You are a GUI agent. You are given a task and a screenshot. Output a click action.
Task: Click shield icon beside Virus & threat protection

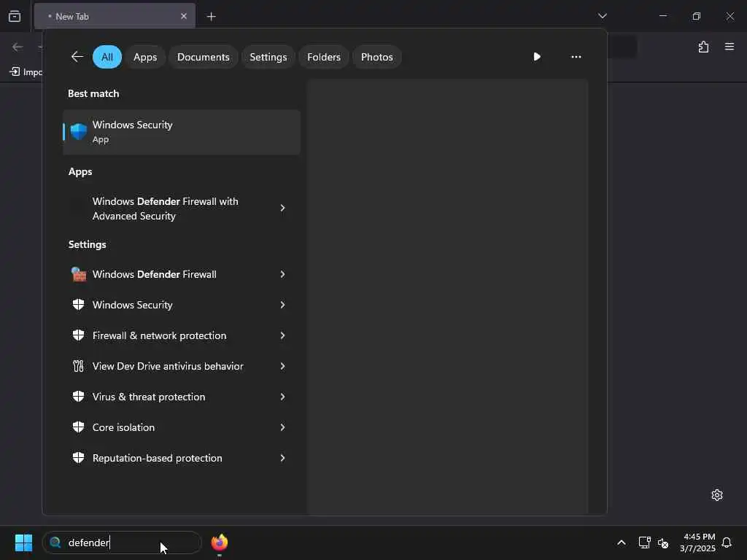(x=79, y=396)
